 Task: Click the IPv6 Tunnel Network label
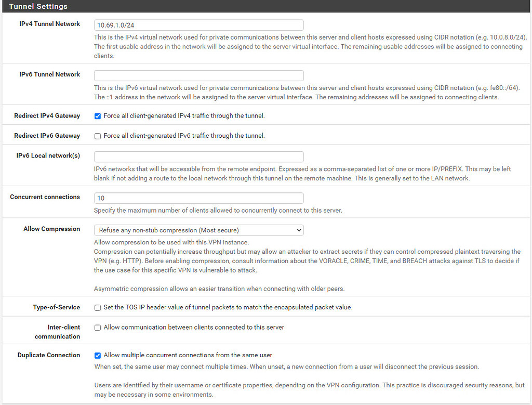pyautogui.click(x=49, y=74)
